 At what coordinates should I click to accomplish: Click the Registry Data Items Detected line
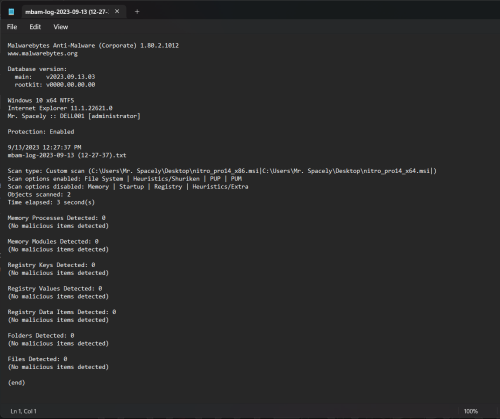tap(62, 312)
